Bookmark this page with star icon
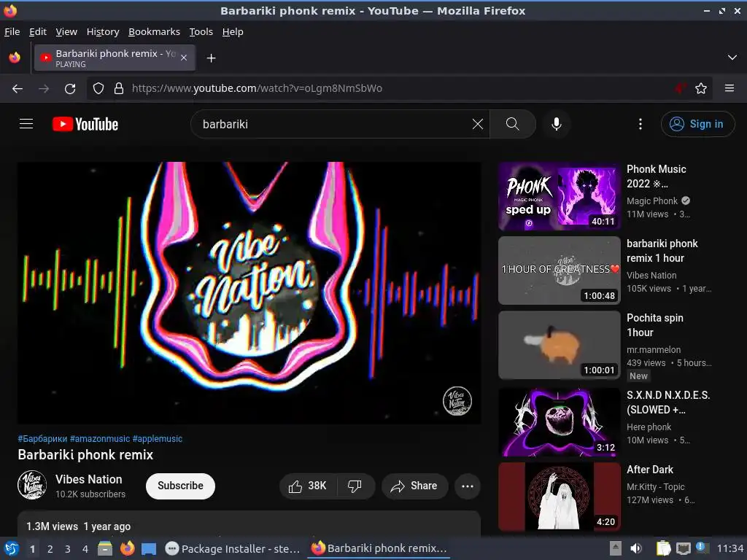This screenshot has height=560, width=747. click(701, 88)
